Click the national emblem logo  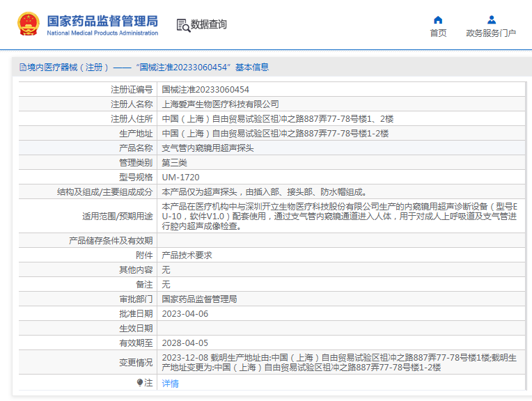(29, 24)
